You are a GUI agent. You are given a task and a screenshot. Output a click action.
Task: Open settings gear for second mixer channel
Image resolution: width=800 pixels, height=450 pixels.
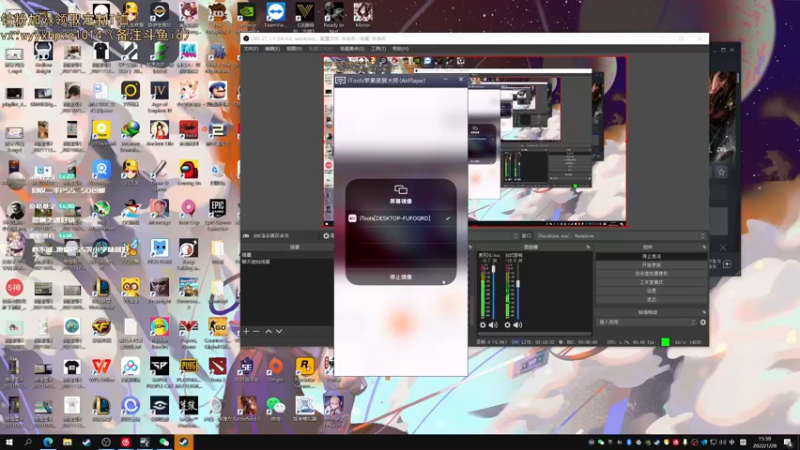pos(507,324)
